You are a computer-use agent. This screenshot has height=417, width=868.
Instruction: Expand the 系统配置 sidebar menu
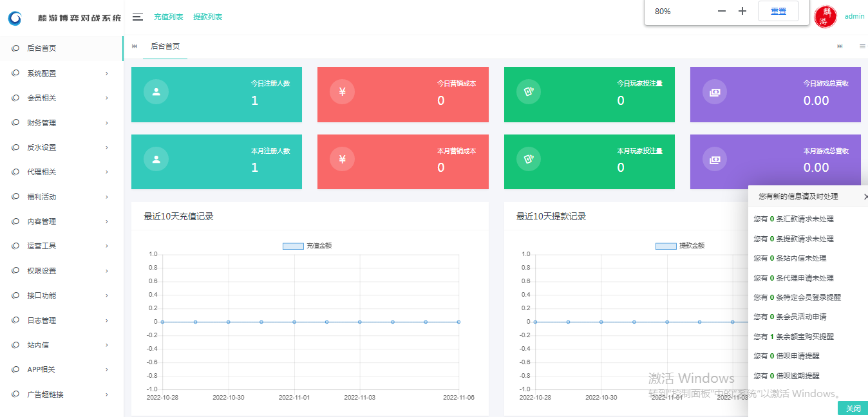tap(61, 73)
